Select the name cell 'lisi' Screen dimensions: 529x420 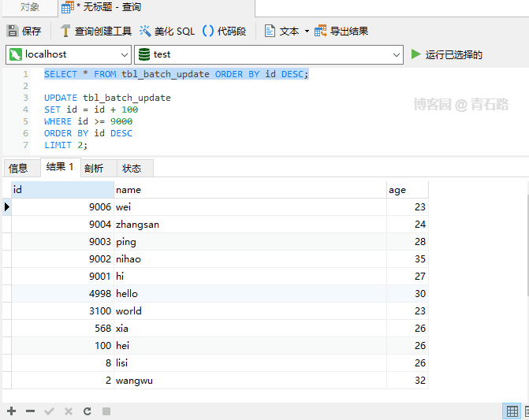pyautogui.click(x=251, y=363)
